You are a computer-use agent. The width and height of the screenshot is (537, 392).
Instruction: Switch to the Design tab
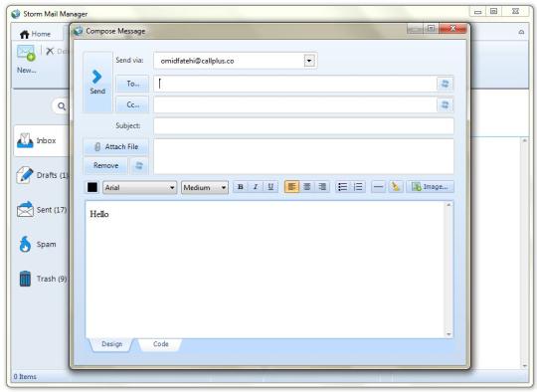[x=111, y=344]
